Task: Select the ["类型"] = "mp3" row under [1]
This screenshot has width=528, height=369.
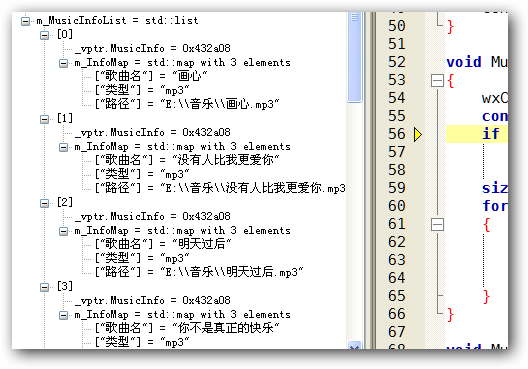Action: click(x=142, y=174)
